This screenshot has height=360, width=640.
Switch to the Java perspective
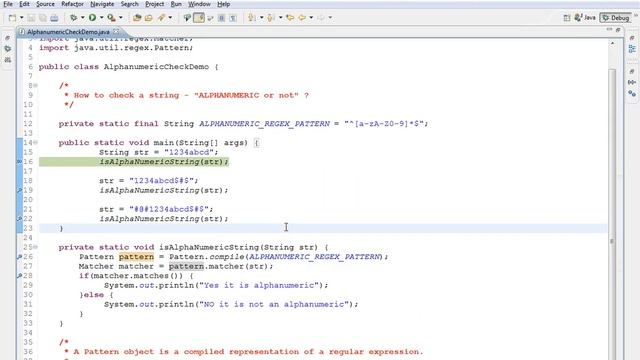coord(585,18)
